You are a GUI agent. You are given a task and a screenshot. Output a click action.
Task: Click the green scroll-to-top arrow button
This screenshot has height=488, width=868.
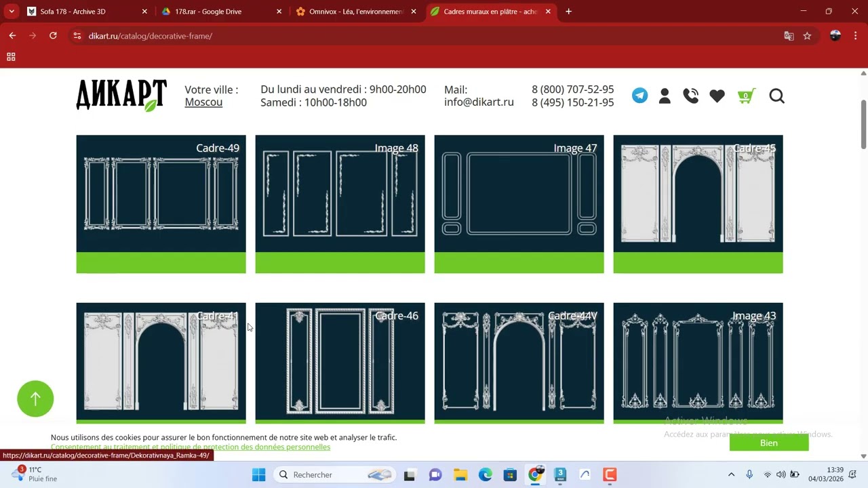click(x=35, y=399)
